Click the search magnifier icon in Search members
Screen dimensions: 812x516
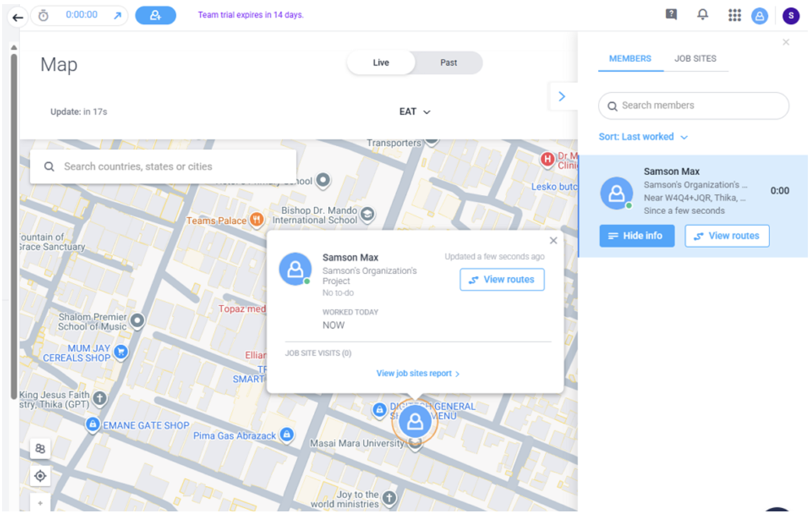coord(612,106)
